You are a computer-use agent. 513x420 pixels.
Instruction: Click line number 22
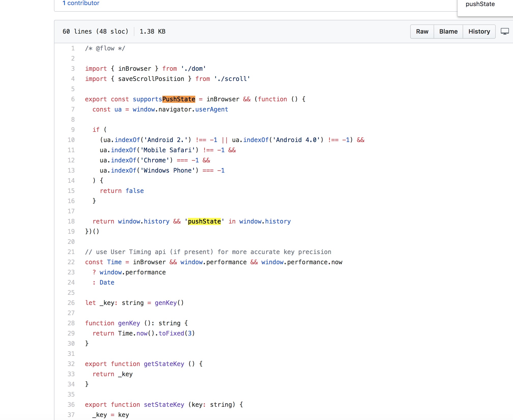click(x=71, y=262)
